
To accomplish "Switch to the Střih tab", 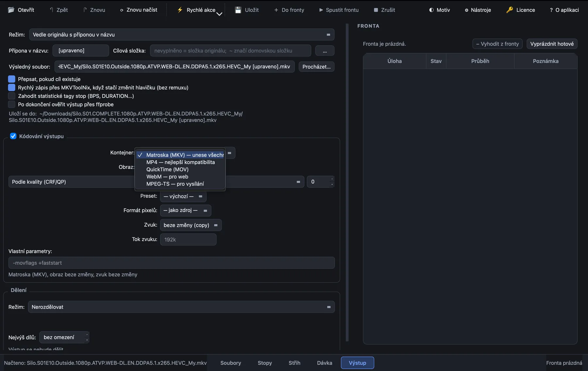I will [294, 363].
